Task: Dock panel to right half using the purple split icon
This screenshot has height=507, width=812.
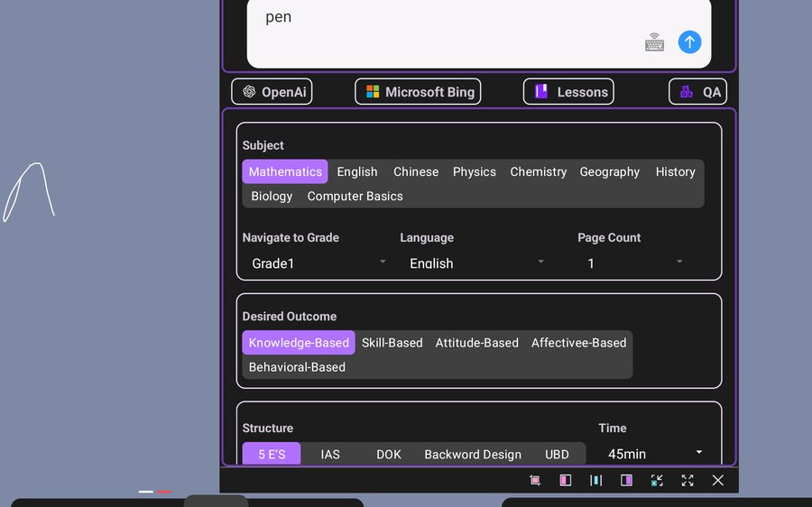Action: [627, 480]
